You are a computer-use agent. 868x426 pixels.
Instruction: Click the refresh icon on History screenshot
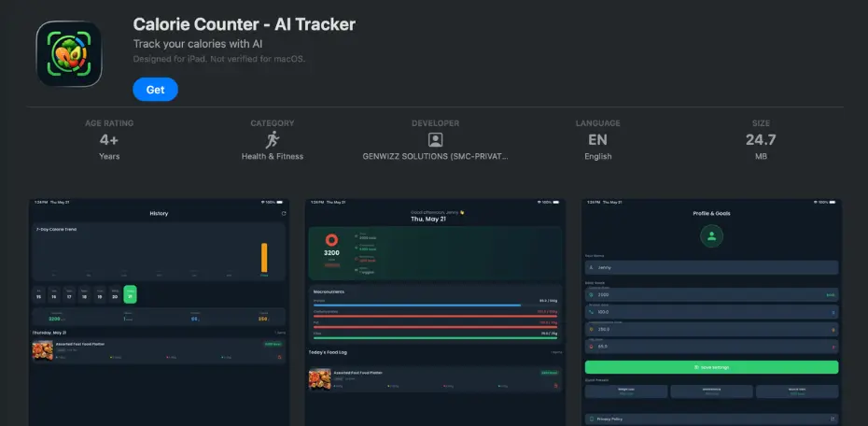(284, 213)
